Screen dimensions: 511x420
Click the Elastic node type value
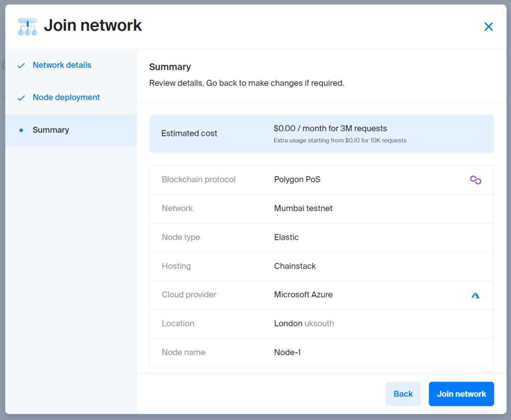click(286, 237)
